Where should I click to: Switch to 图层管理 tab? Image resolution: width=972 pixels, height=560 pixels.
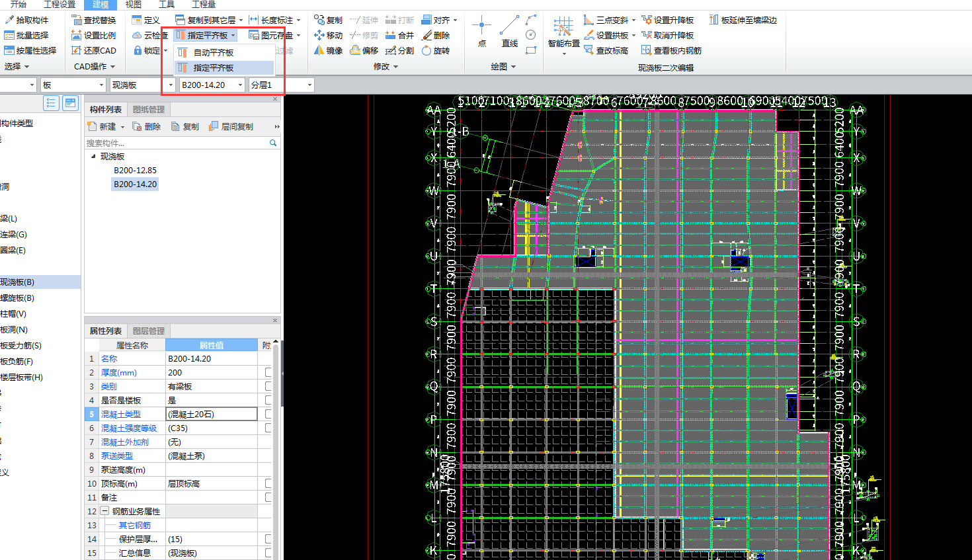[149, 331]
